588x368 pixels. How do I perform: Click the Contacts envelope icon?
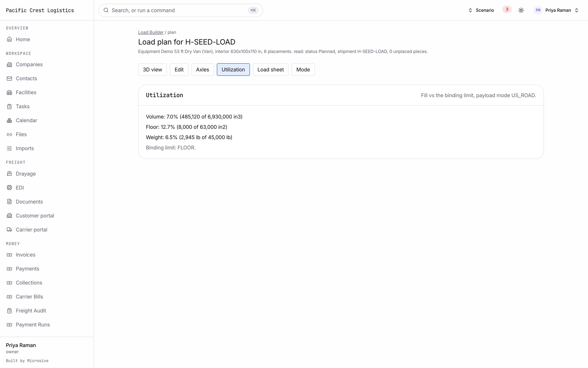click(x=9, y=78)
